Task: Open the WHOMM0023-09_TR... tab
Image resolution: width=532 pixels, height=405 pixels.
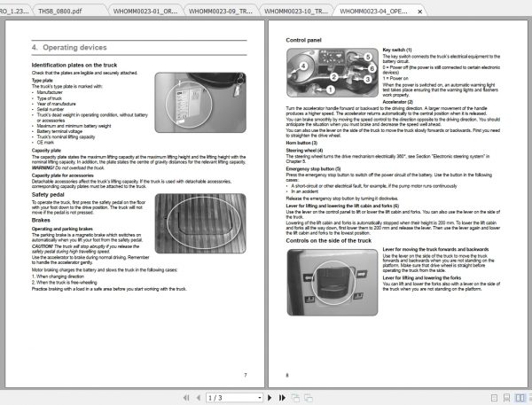Action: tap(221, 12)
